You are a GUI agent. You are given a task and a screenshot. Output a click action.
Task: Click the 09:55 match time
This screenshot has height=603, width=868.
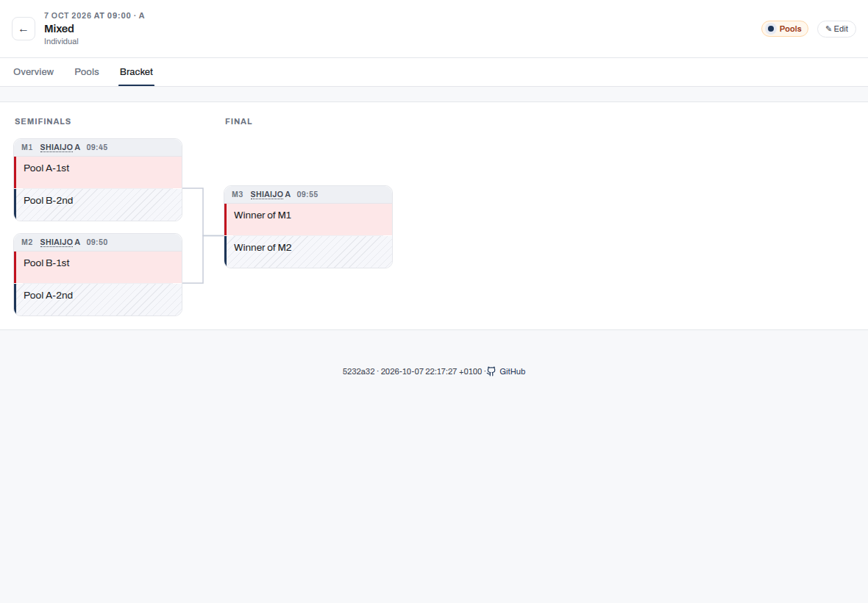point(307,194)
